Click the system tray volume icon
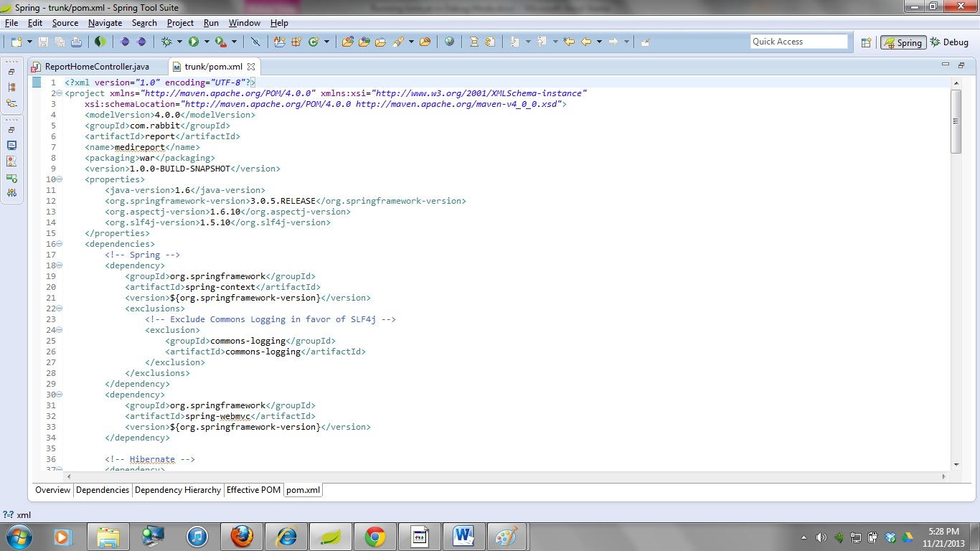The height and width of the screenshot is (551, 980). (821, 537)
